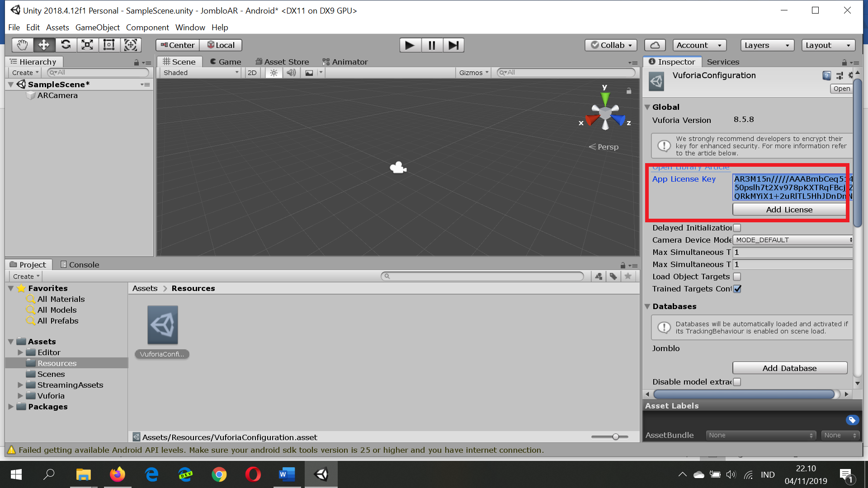The height and width of the screenshot is (488, 868).
Task: Open the Layers dropdown
Action: coord(767,45)
